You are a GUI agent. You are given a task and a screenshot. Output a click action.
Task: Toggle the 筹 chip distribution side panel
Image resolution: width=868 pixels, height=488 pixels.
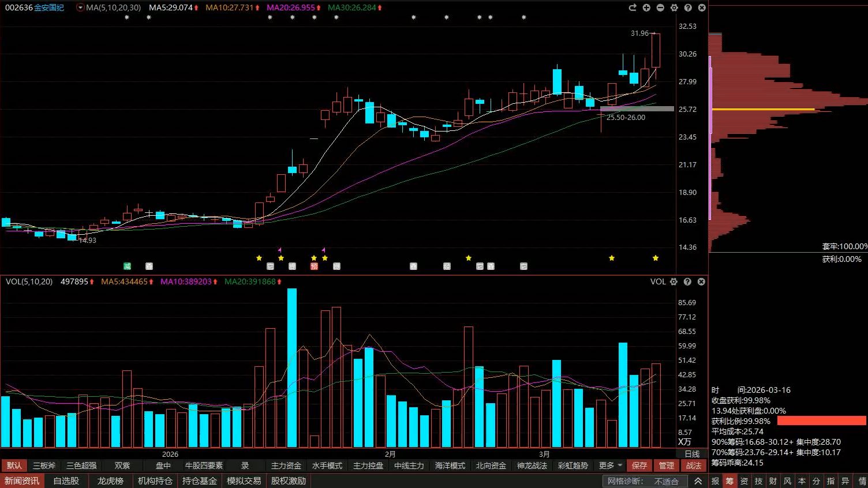[x=730, y=481]
